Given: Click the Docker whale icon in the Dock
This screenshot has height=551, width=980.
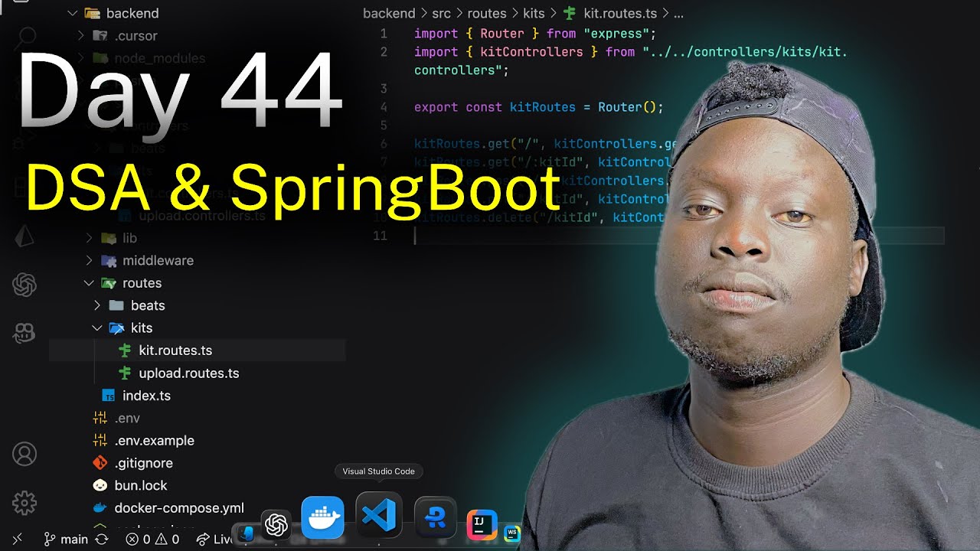Looking at the screenshot, I should (x=322, y=518).
